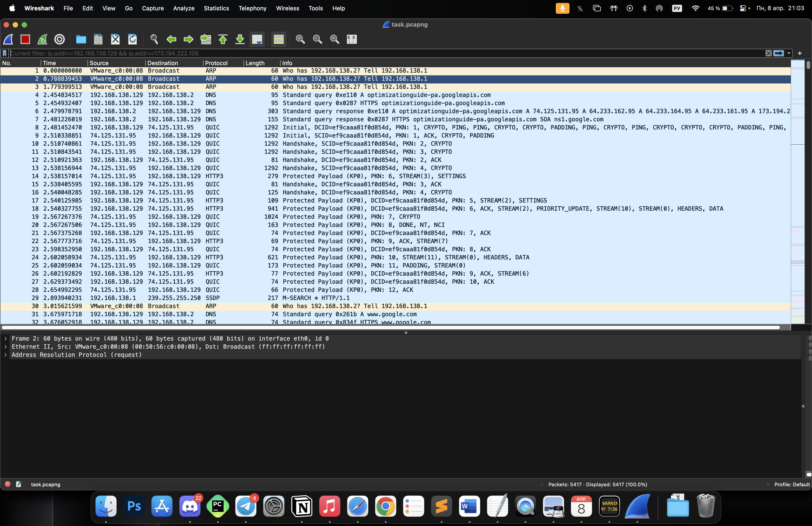This screenshot has height=526, width=812.
Task: Click the close capture file icon
Action: 115,39
